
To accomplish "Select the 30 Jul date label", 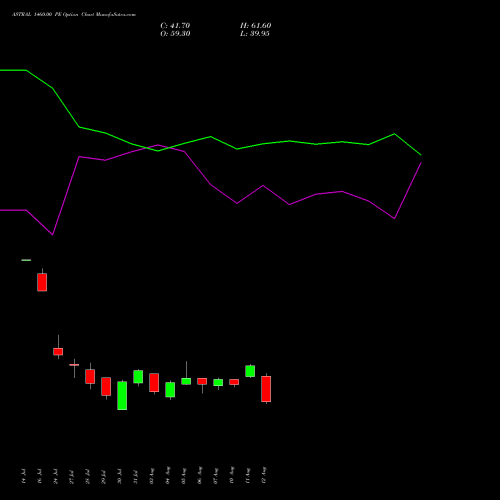I will tap(119, 476).
